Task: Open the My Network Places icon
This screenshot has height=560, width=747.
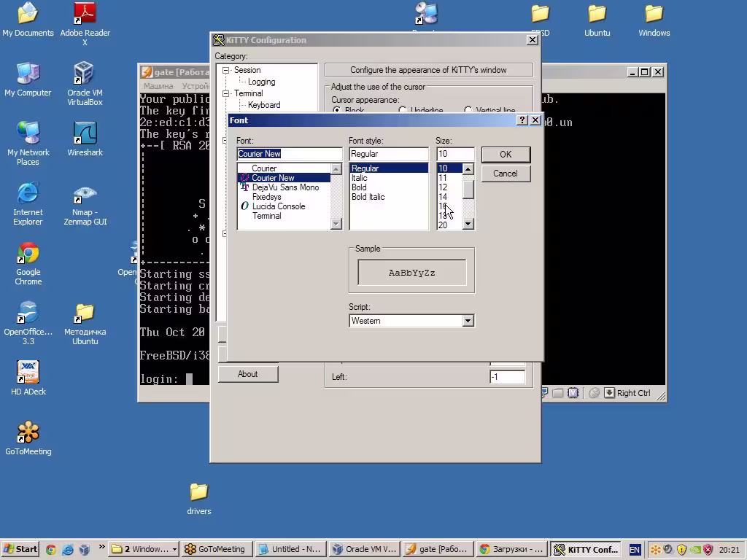Action: click(x=28, y=144)
